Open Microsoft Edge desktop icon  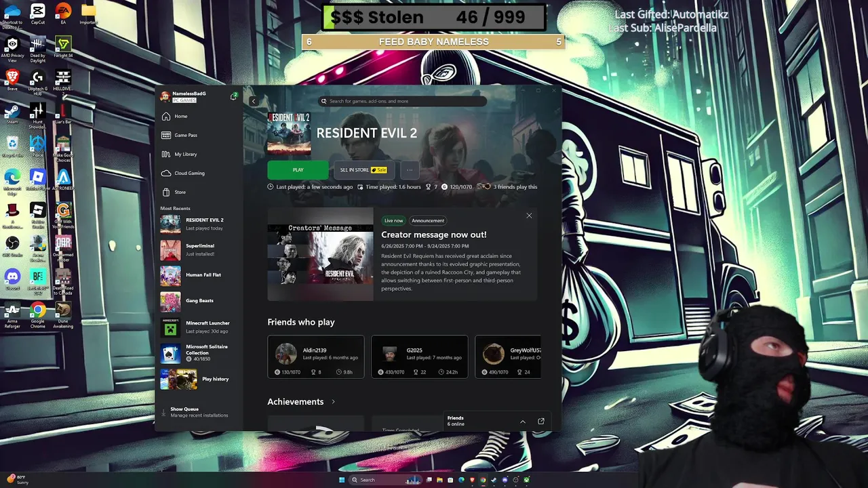coord(12,181)
